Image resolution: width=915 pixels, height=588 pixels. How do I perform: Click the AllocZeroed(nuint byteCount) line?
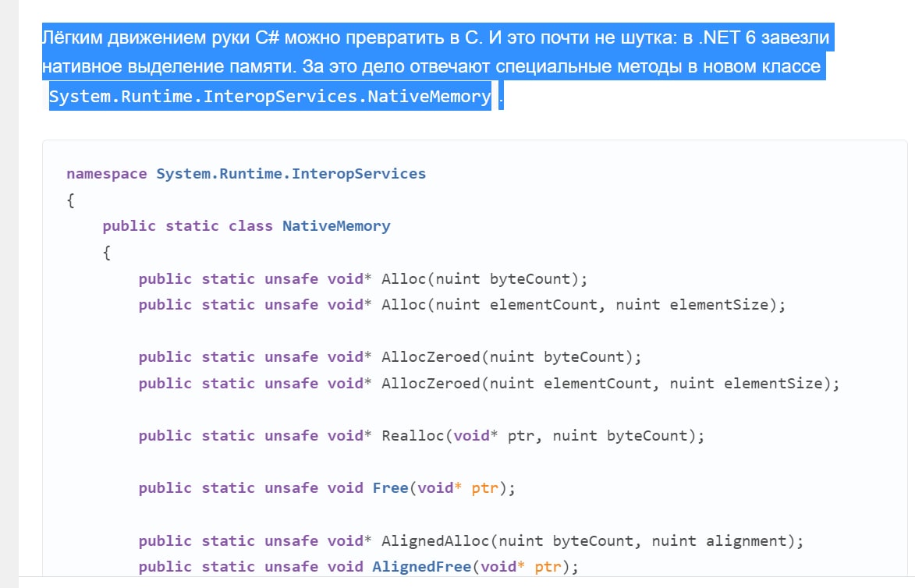pos(390,357)
